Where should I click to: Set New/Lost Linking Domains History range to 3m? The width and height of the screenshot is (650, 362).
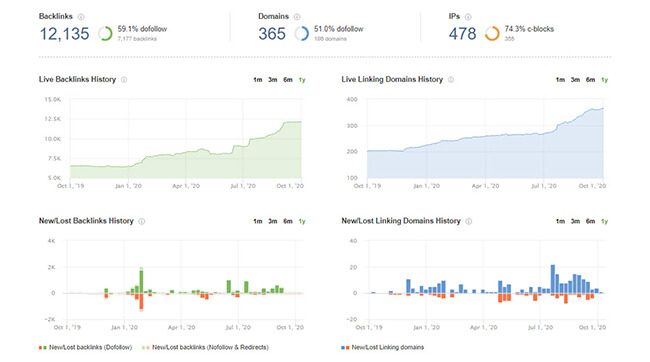coord(575,221)
